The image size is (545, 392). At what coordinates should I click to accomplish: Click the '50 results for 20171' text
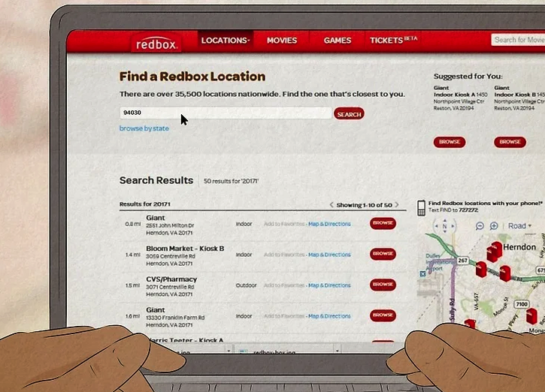(231, 181)
